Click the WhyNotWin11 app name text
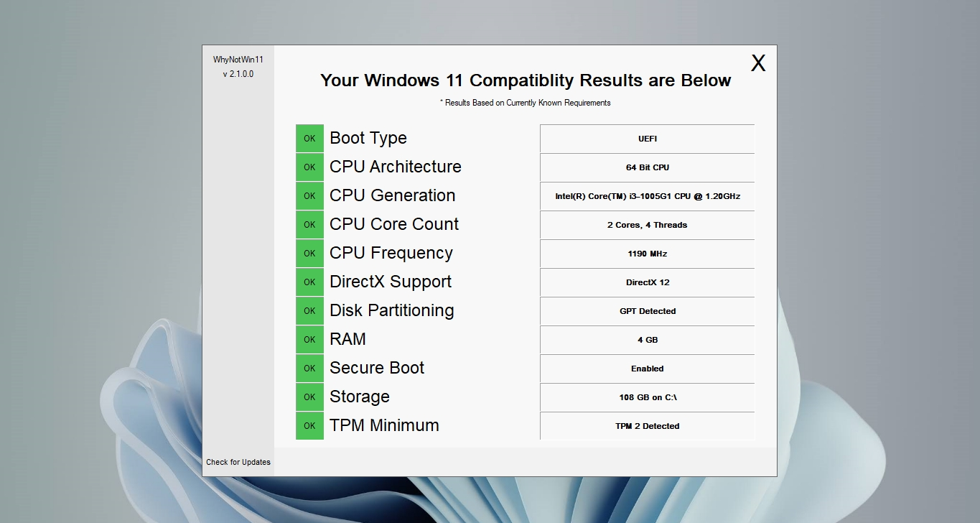The image size is (980, 523). click(x=238, y=60)
